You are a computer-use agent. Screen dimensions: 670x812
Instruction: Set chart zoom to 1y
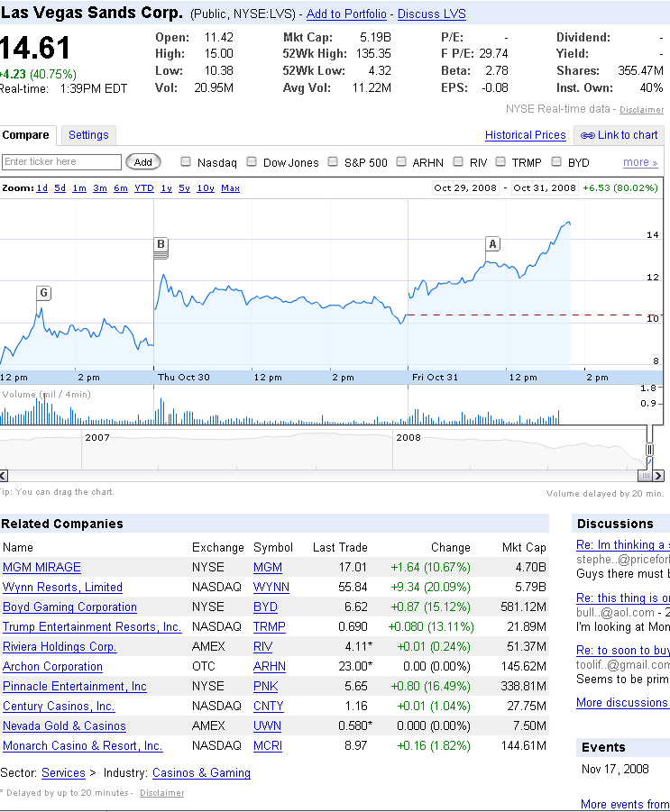[x=166, y=188]
